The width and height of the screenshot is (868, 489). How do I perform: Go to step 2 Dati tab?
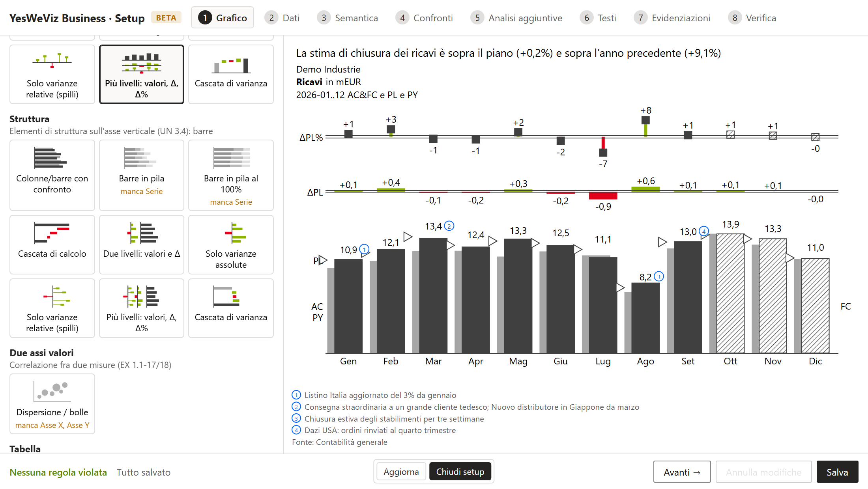(x=282, y=18)
